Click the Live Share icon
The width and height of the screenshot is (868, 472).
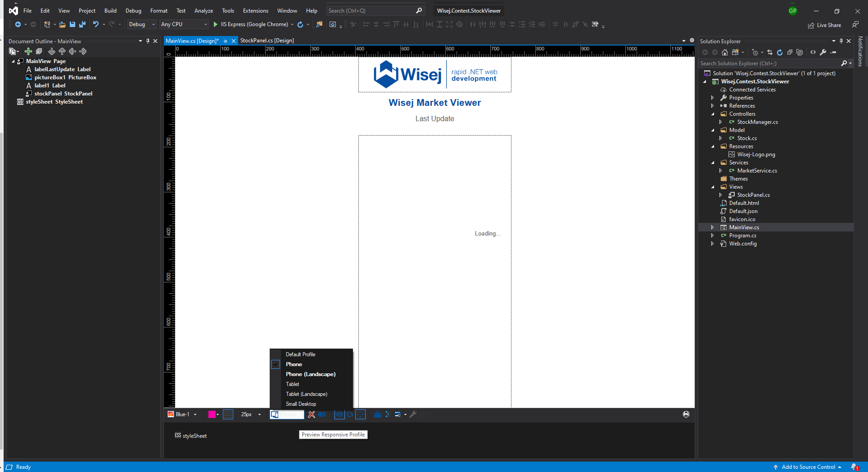811,25
